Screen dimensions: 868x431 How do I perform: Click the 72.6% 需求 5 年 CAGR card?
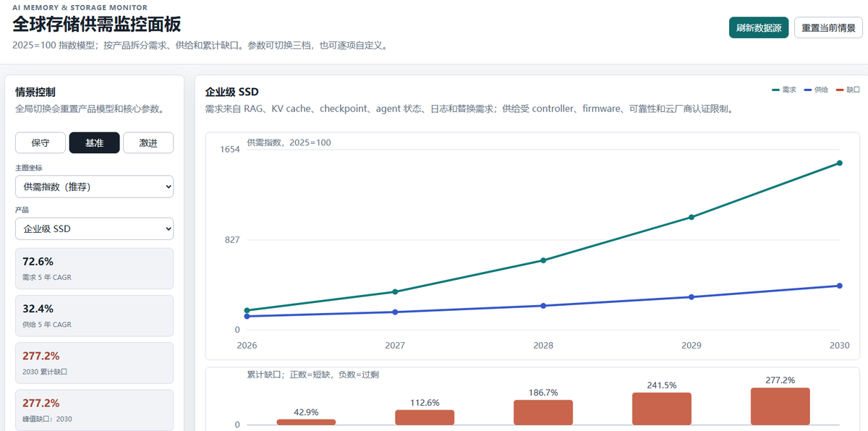pos(94,268)
